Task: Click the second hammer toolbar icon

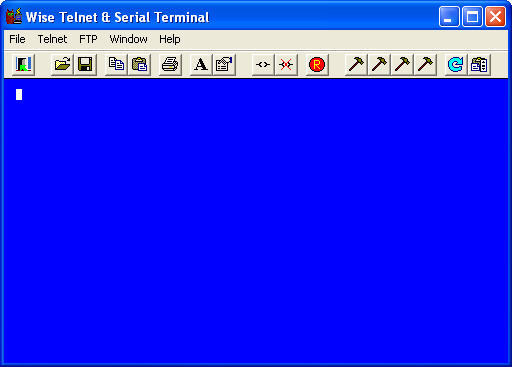Action: coord(379,64)
